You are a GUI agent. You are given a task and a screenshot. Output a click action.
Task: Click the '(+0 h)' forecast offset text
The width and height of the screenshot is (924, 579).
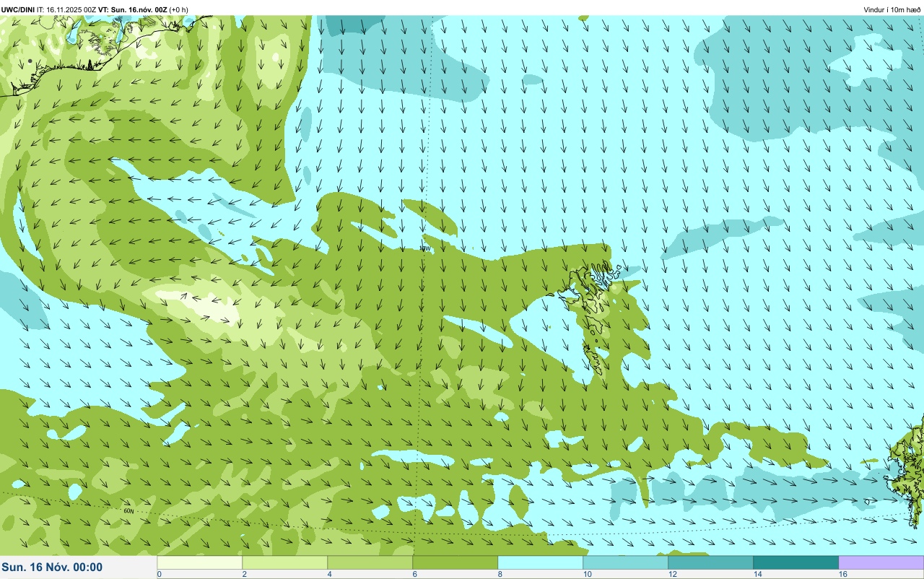[x=179, y=9]
